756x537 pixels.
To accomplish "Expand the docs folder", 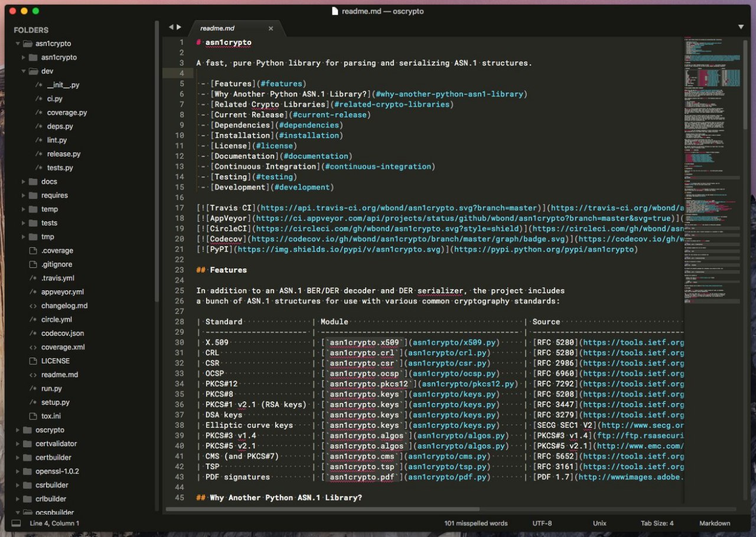I will point(24,182).
